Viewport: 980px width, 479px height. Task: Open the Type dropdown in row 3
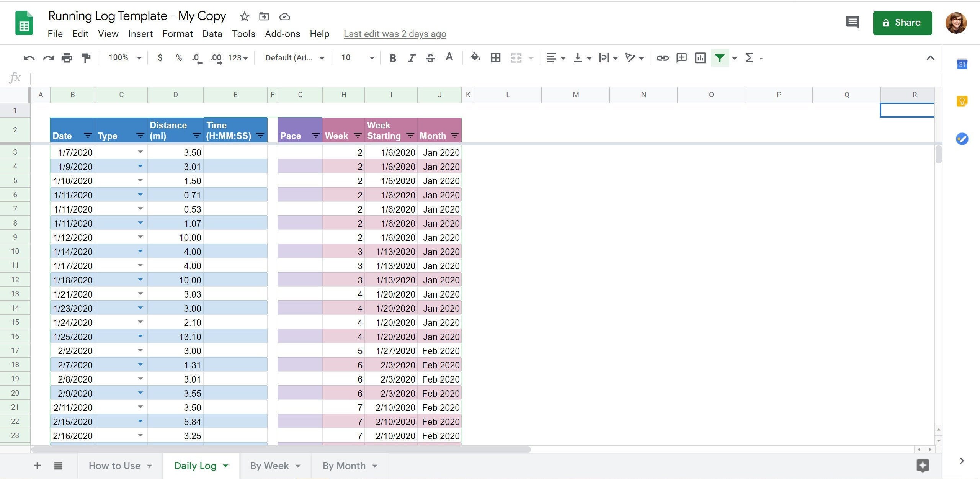(x=140, y=152)
